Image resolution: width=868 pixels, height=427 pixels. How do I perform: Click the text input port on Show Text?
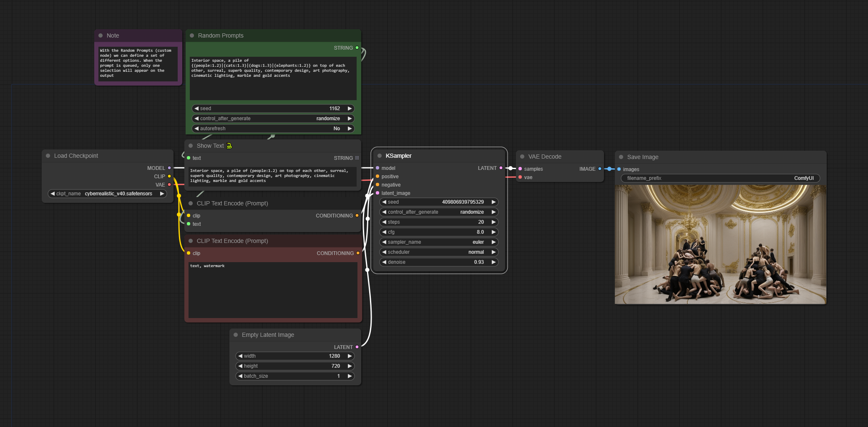pyautogui.click(x=189, y=158)
